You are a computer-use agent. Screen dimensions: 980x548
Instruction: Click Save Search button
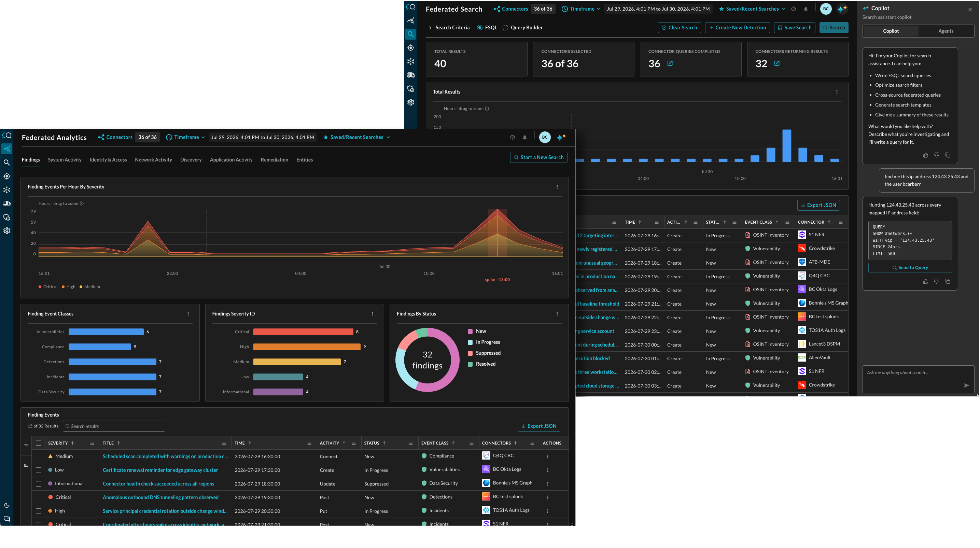pyautogui.click(x=794, y=28)
